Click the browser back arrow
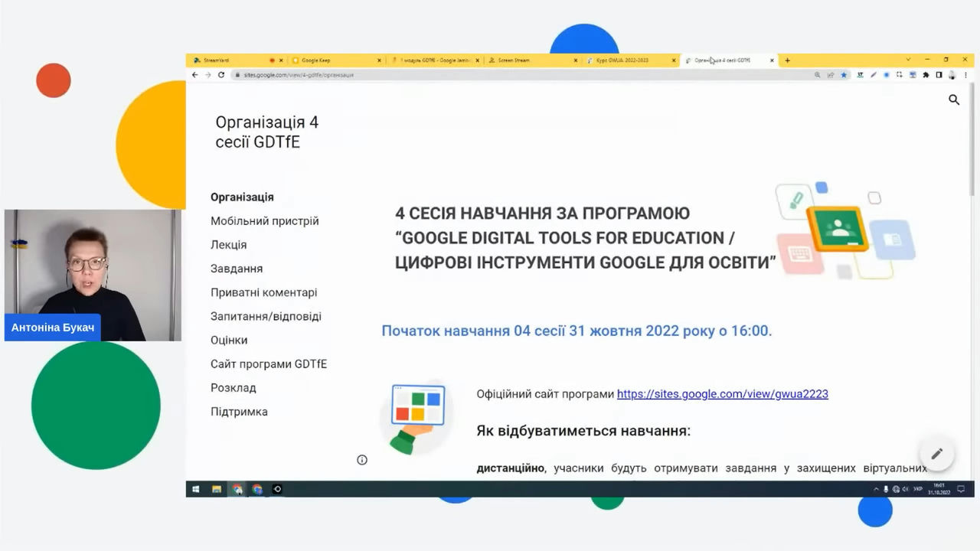This screenshot has width=980, height=551. point(194,75)
